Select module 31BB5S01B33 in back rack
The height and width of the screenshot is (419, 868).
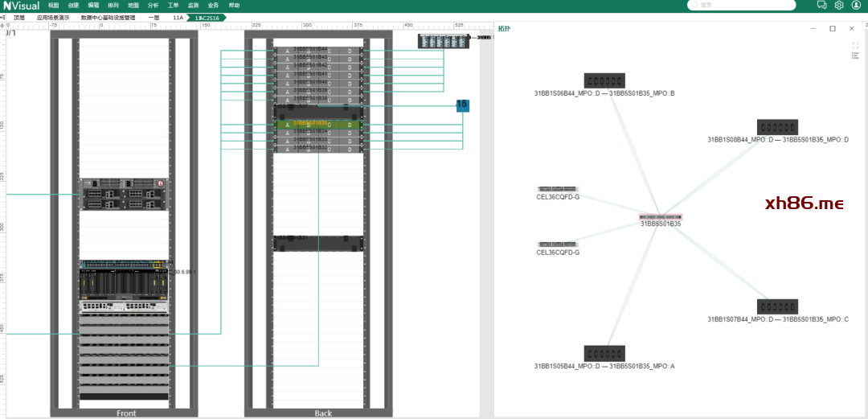pyautogui.click(x=318, y=141)
